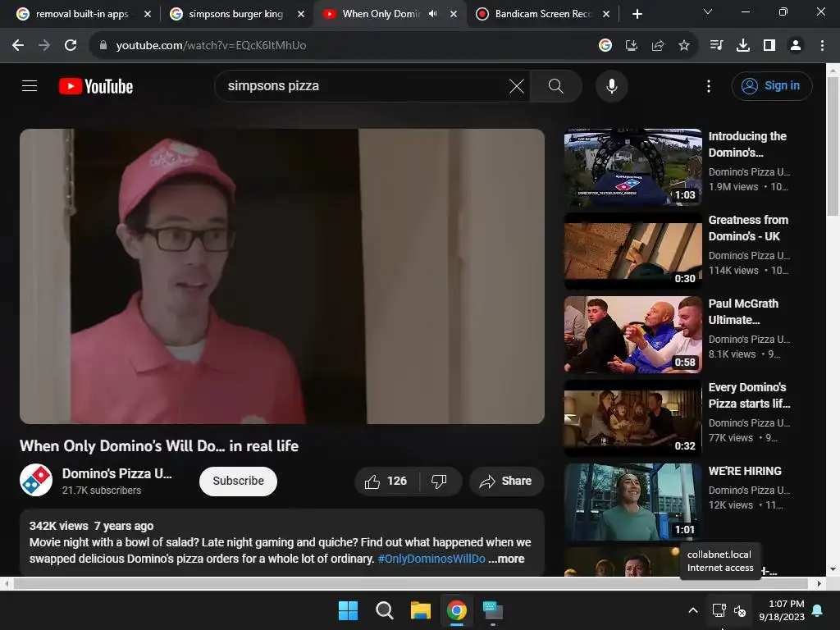Image resolution: width=840 pixels, height=630 pixels.
Task: Close the simpsons burger king tab
Action: point(301,14)
